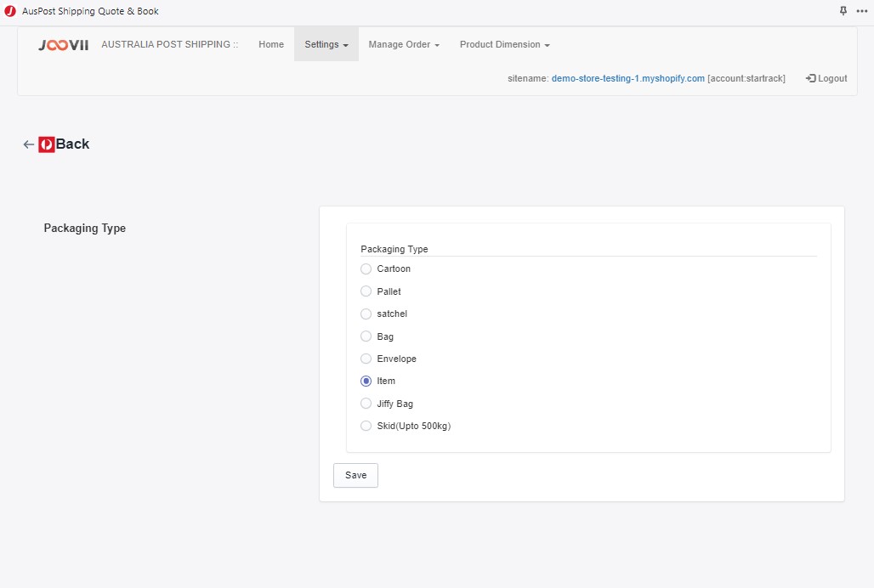This screenshot has height=588, width=874.
Task: Open the more options (...) menu top right
Action: pos(861,11)
